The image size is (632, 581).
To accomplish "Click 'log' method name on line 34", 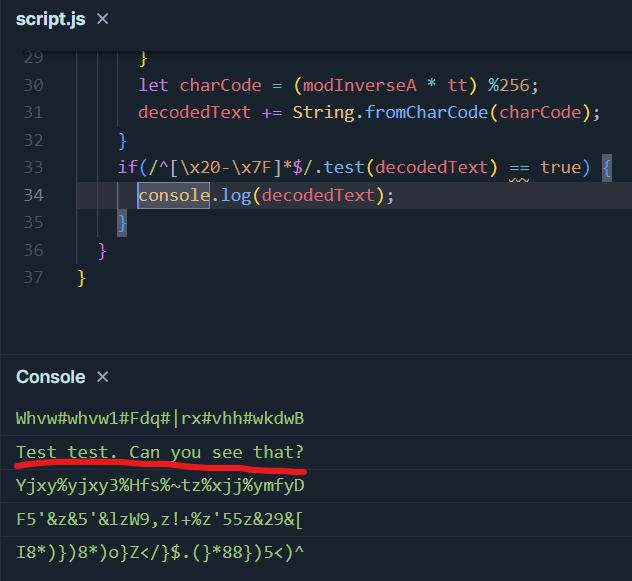I will tap(236, 196).
